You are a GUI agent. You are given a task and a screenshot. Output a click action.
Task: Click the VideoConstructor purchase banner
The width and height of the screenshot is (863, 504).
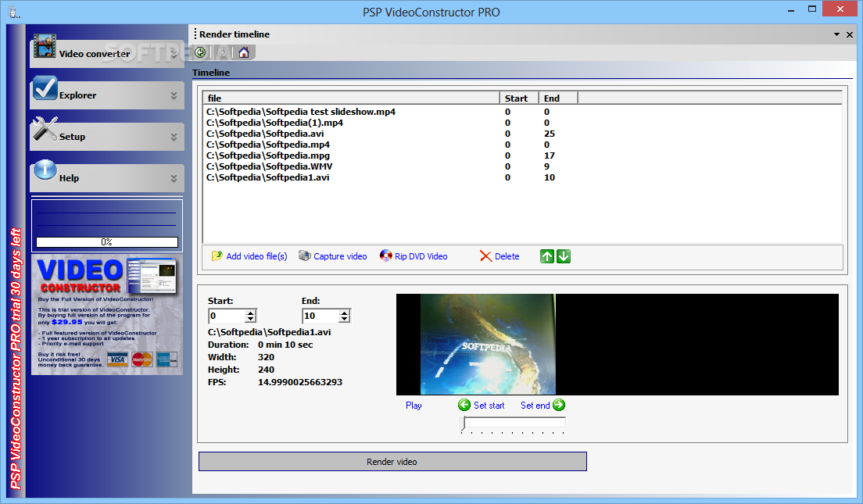tap(107, 315)
